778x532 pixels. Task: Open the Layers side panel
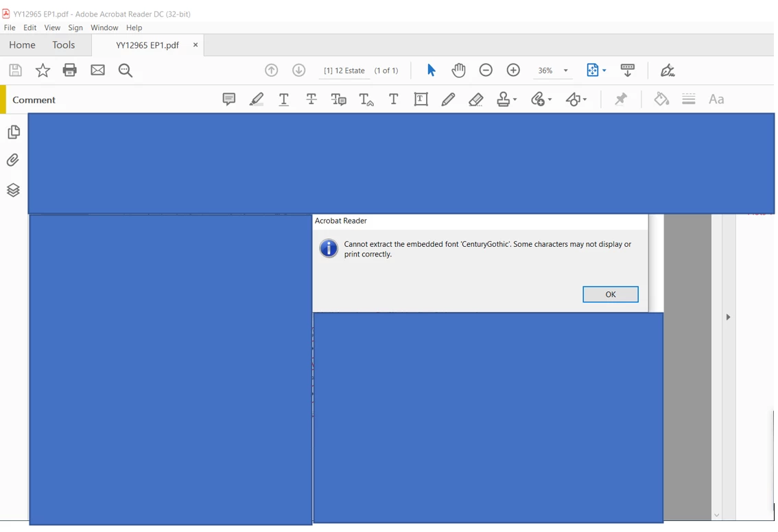[13, 190]
